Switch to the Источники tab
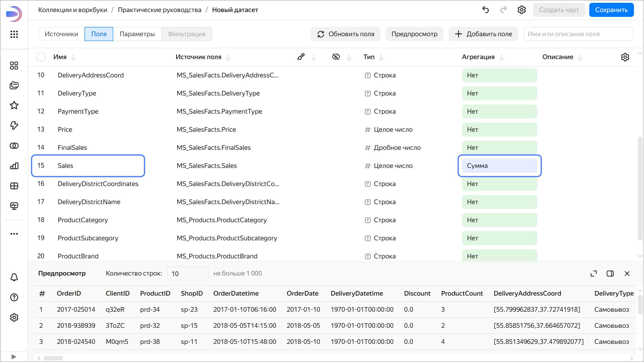Viewport: 644px width, 362px height. tap(61, 34)
